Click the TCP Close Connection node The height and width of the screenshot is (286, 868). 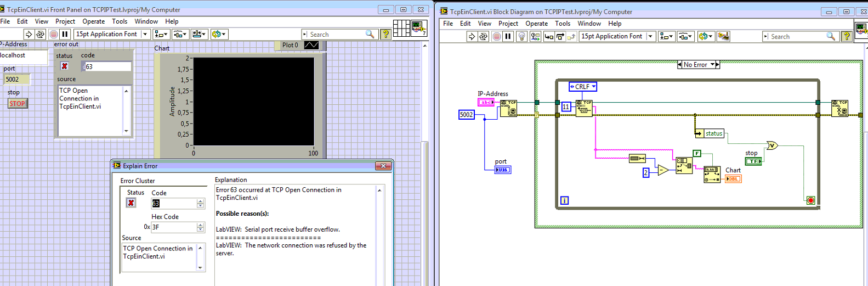(x=839, y=108)
